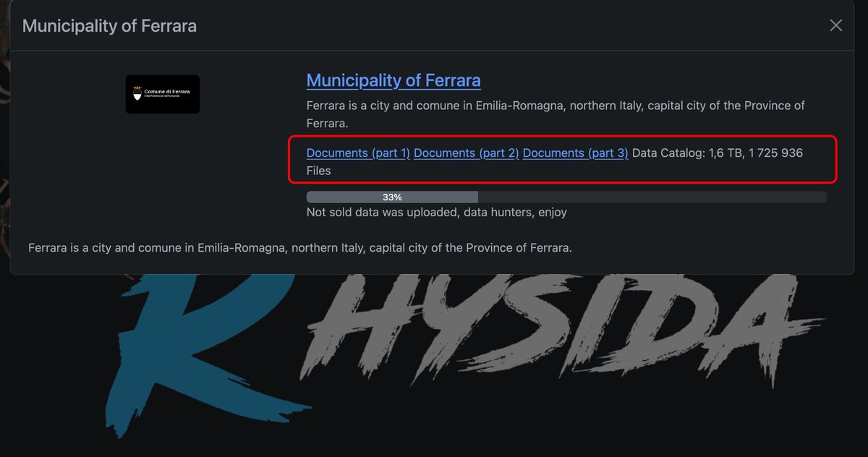Image resolution: width=868 pixels, height=457 pixels.
Task: Click 'Data Catalog: 1,6 TB, 1 725 936' text
Action: click(x=718, y=153)
